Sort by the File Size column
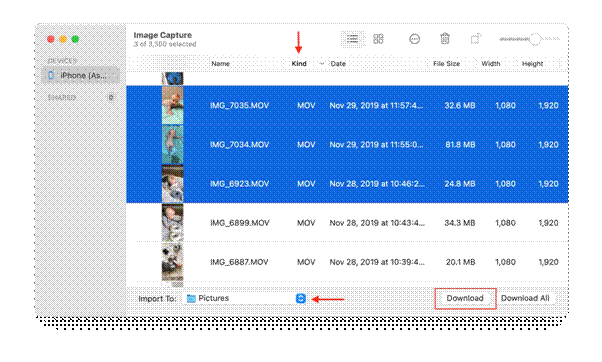 point(446,64)
